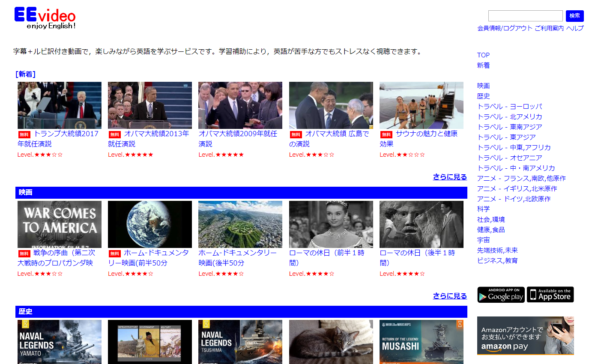Click the EEvideo enjoy English logo

[x=45, y=18]
